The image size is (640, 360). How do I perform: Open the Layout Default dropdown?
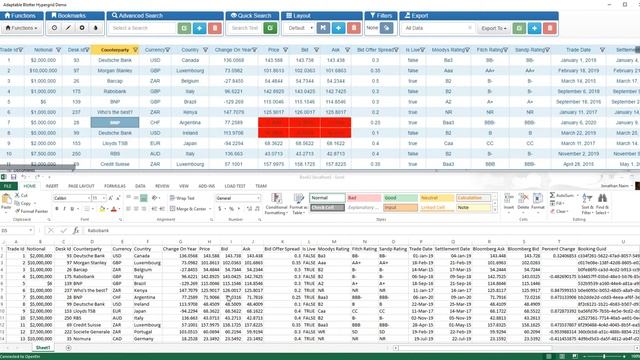tap(301, 28)
